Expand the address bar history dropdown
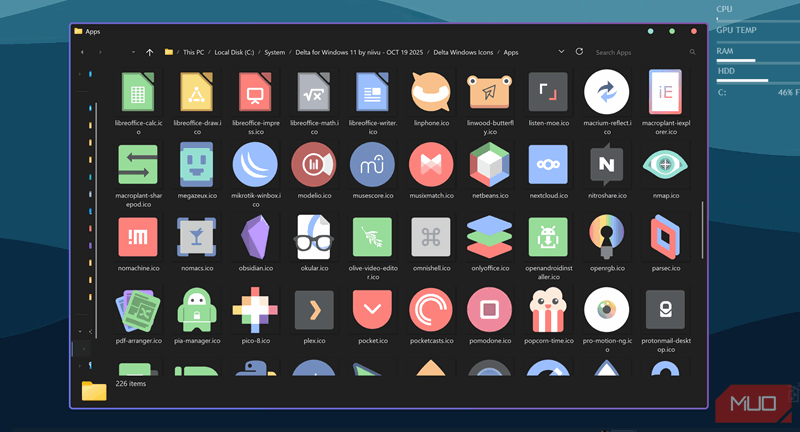 pyautogui.click(x=562, y=52)
